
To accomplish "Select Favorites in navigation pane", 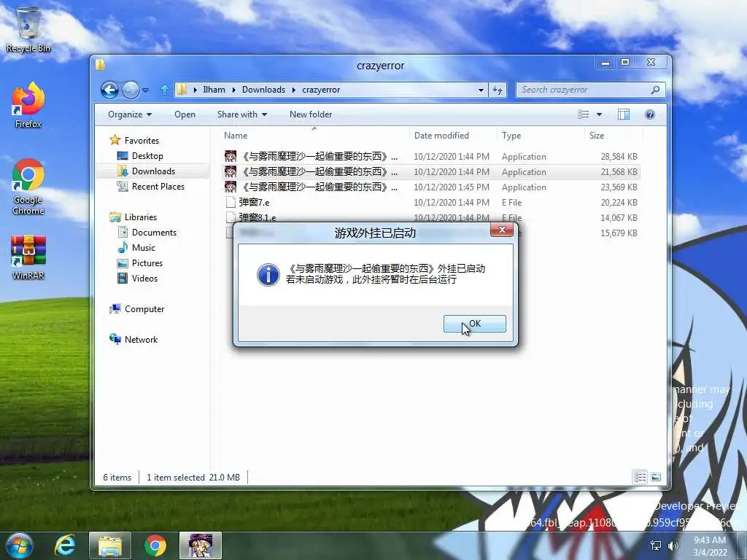I will pos(142,141).
